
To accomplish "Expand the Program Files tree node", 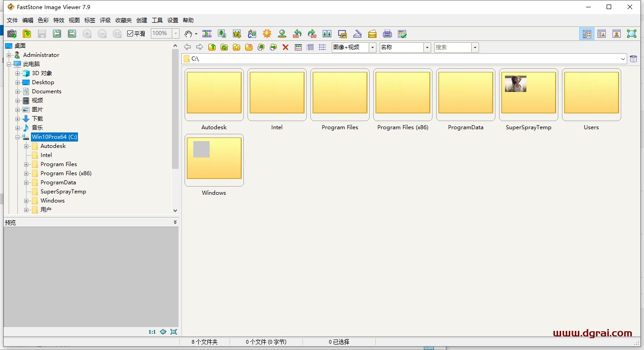I will [x=26, y=164].
